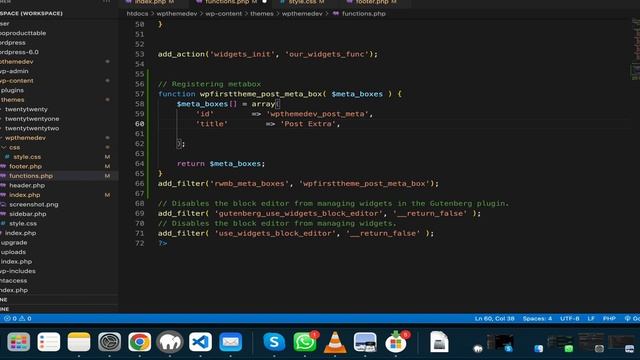Open Google Chrome from the Dock
This screenshot has height=360, width=640.
click(x=140, y=342)
